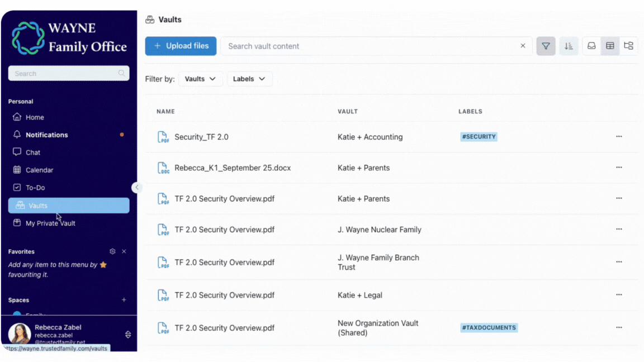Click the Upload files button

pyautogui.click(x=181, y=46)
